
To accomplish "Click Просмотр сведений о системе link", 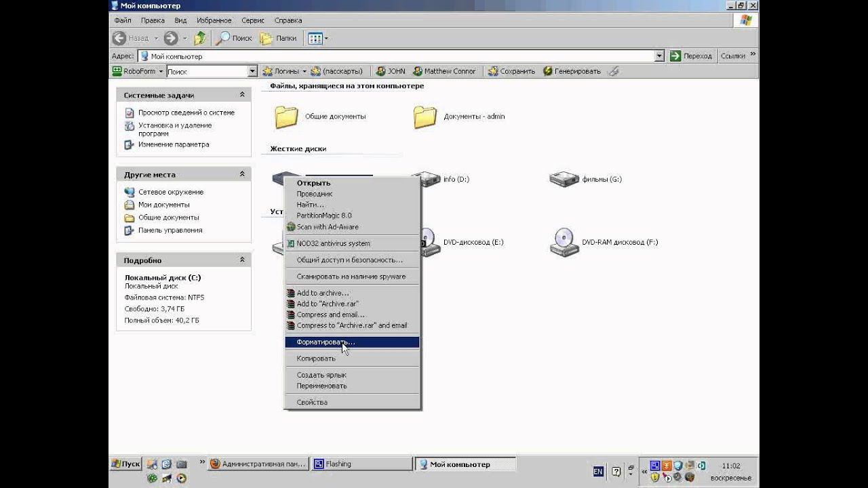I will pos(186,113).
